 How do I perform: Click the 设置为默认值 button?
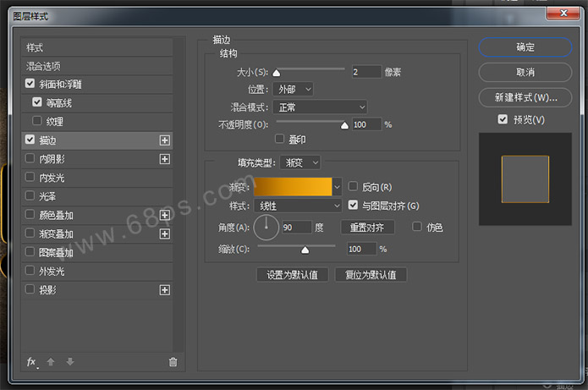(x=293, y=275)
